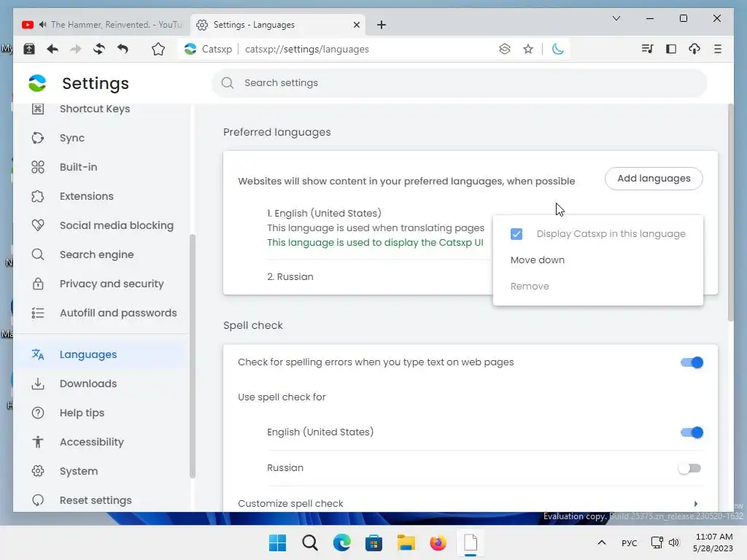Viewport: 747px width, 560px height.
Task: Toggle night mode moon icon
Action: pyautogui.click(x=558, y=49)
